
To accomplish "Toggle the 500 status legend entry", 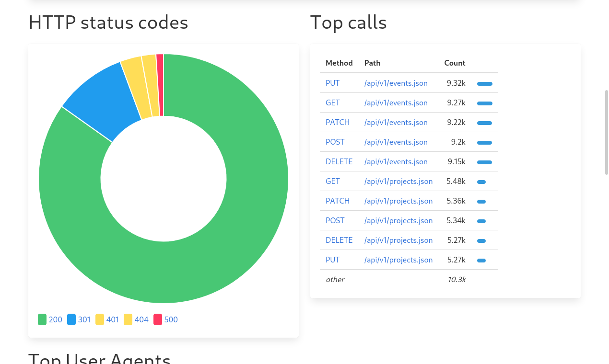I will coord(165,319).
